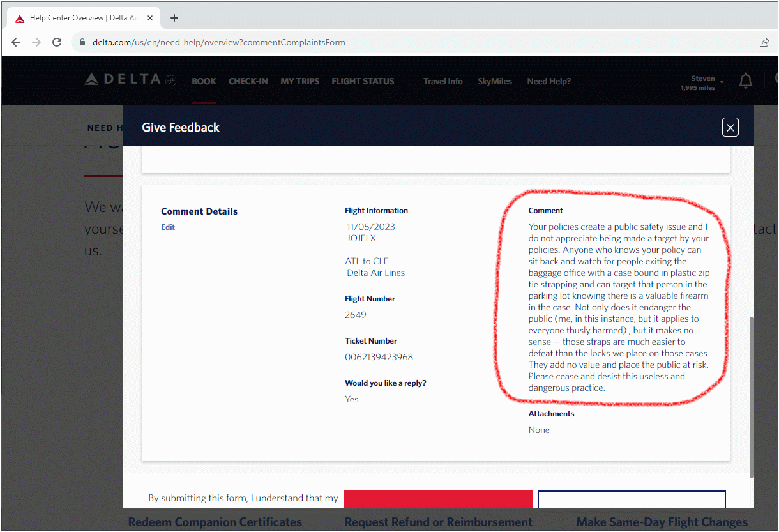This screenshot has height=532, width=779.
Task: Open Redeem Companion Certificates link
Action: point(215,522)
